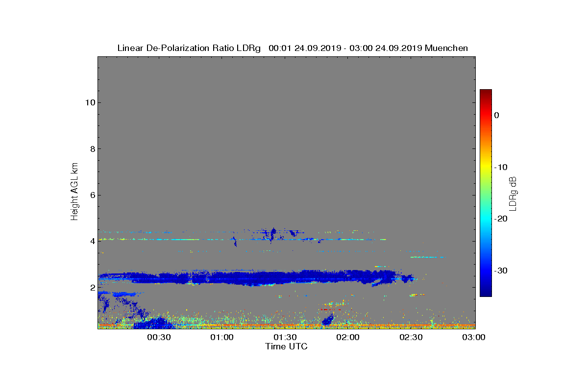Click the '01:30' time tick label

coord(285,337)
